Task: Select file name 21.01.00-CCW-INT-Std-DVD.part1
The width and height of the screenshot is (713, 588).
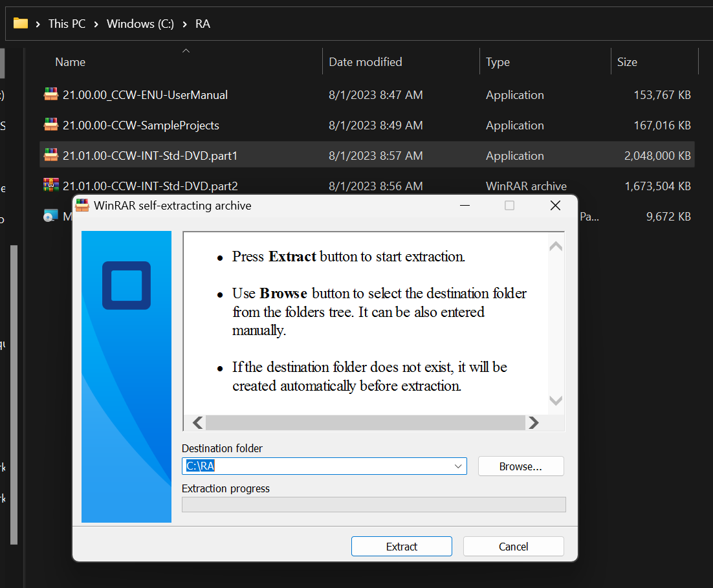Action: tap(150, 155)
